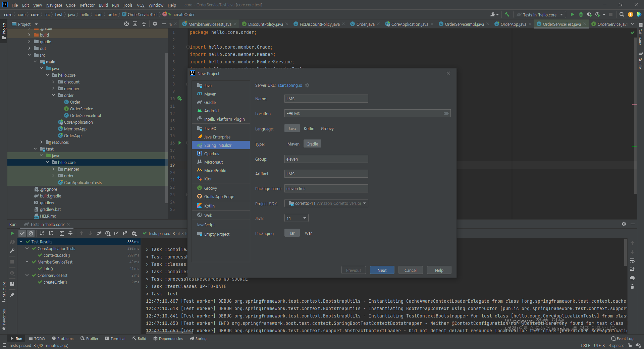Click the Debug bug icon in the top toolbar
644x349 pixels.
(581, 14)
